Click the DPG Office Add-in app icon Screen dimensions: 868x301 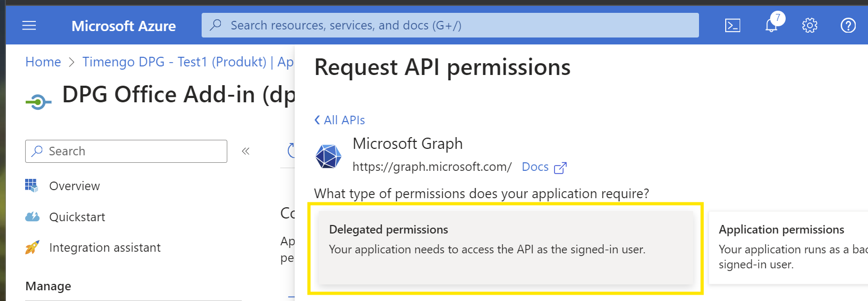click(39, 101)
